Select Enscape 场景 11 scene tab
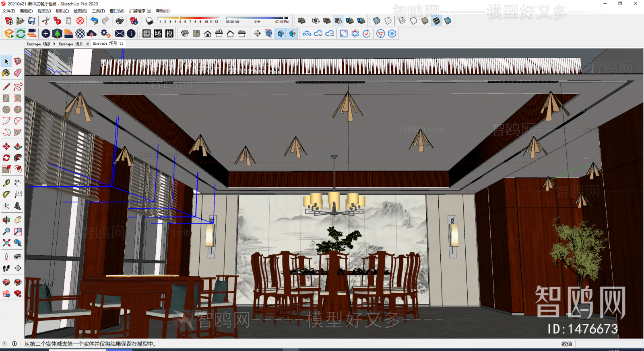Screen dimensions: 644x351 [108, 43]
